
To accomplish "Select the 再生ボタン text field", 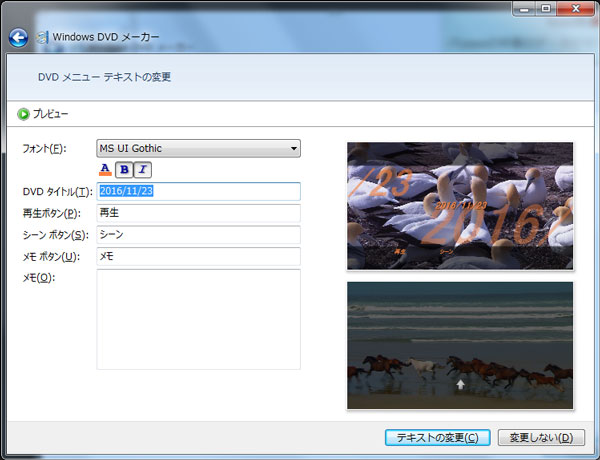I will [x=198, y=213].
